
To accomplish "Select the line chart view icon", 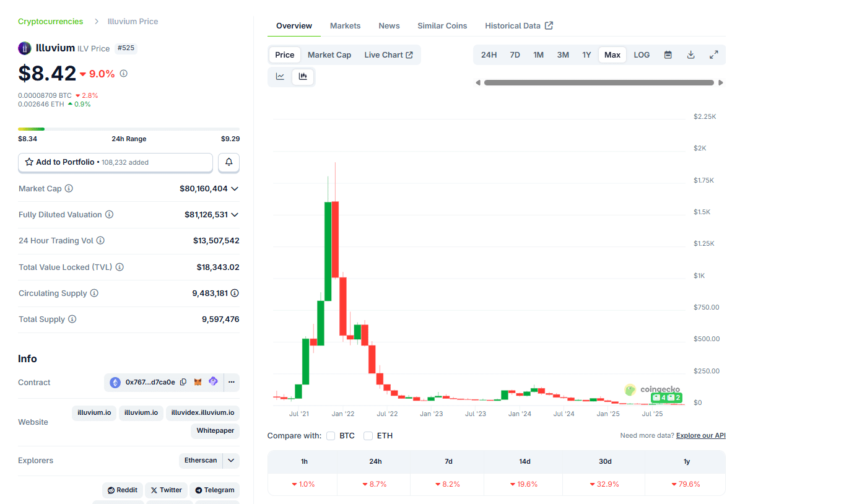I will (280, 76).
